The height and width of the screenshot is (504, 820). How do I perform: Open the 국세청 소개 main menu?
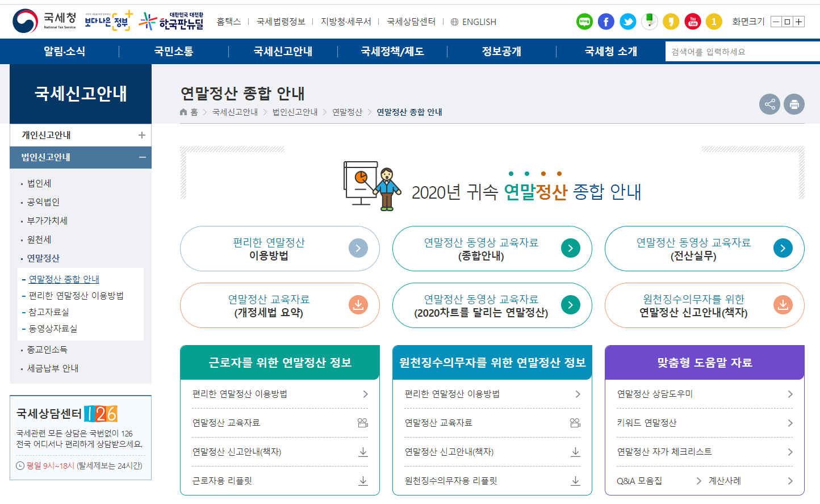(611, 51)
